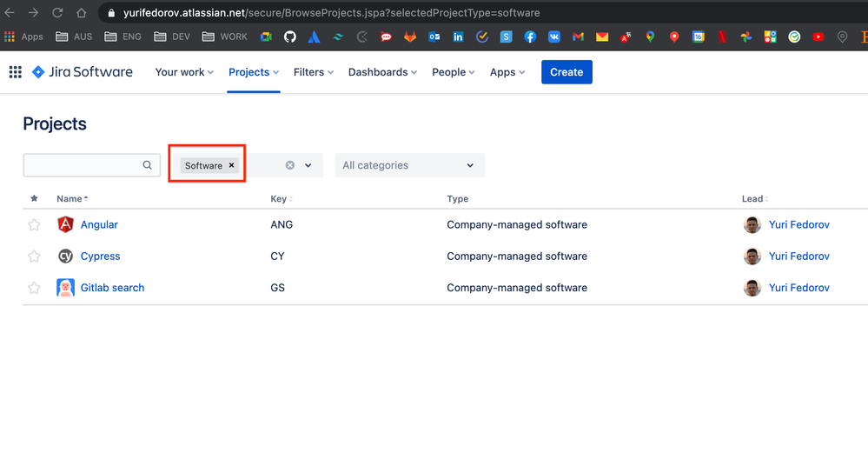This screenshot has height=473, width=868.
Task: Open the GitLab fox bookmark
Action: [x=409, y=37]
